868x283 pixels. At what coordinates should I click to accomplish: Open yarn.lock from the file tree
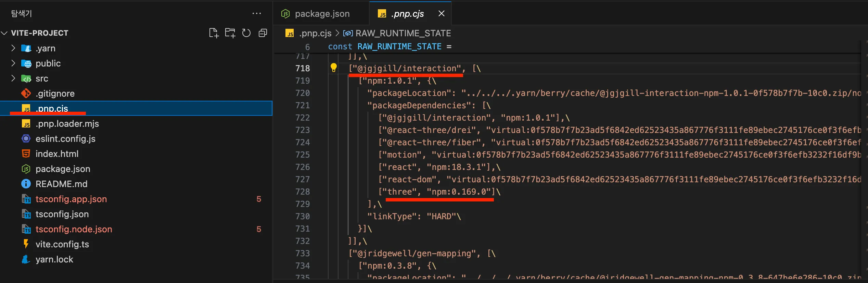(54, 259)
